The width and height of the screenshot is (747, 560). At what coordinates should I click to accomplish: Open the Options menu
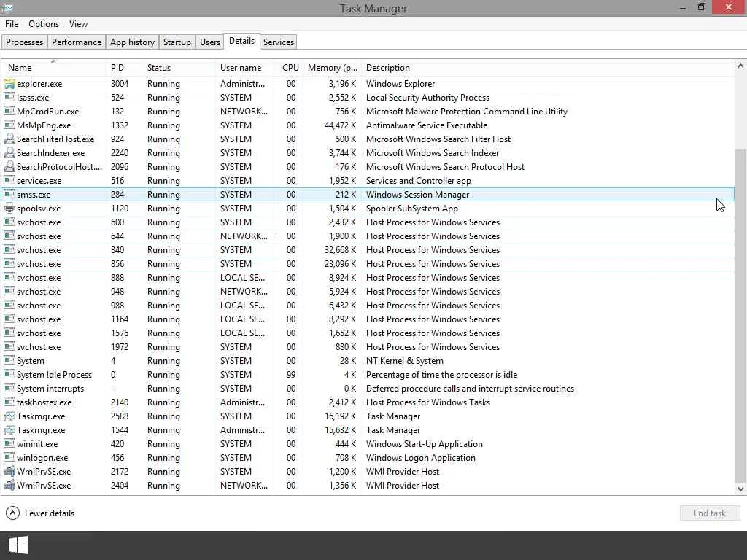coord(44,24)
